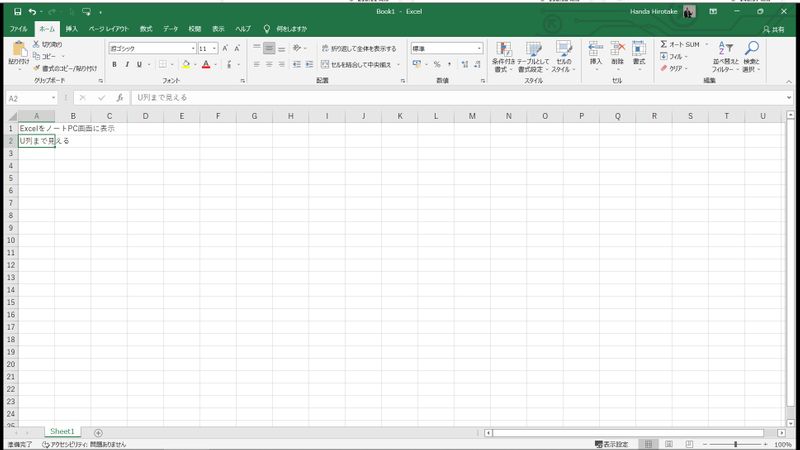
Task: Click 表示設定 in the status bar
Action: [611, 443]
